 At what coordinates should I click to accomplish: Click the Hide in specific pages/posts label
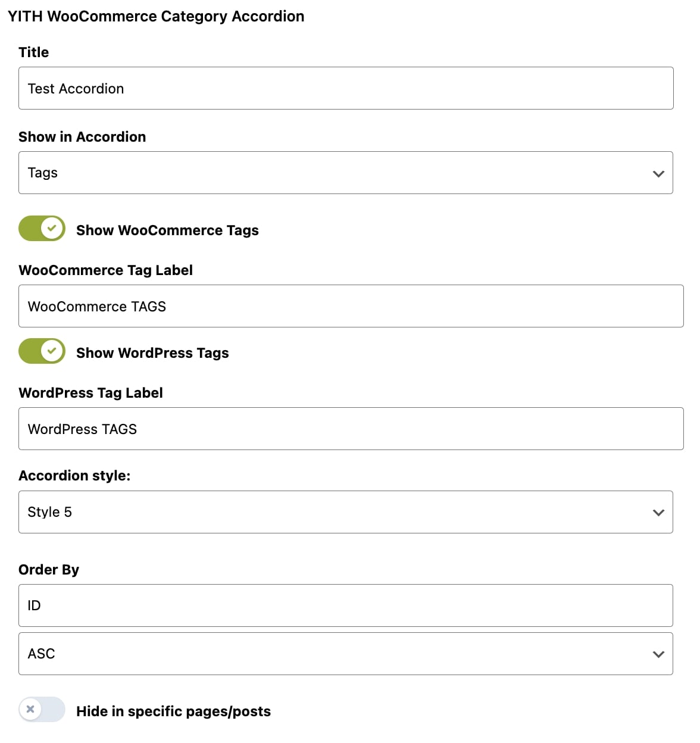(x=173, y=711)
